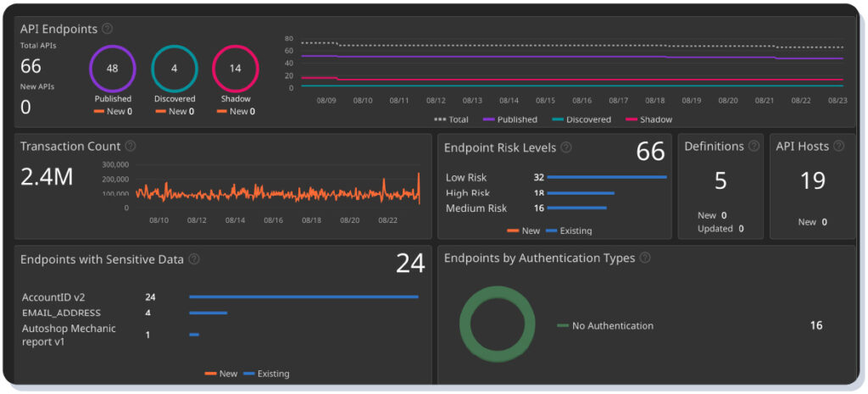The width and height of the screenshot is (868, 394).
Task: Open the help icon beside API Hosts
Action: pyautogui.click(x=839, y=146)
